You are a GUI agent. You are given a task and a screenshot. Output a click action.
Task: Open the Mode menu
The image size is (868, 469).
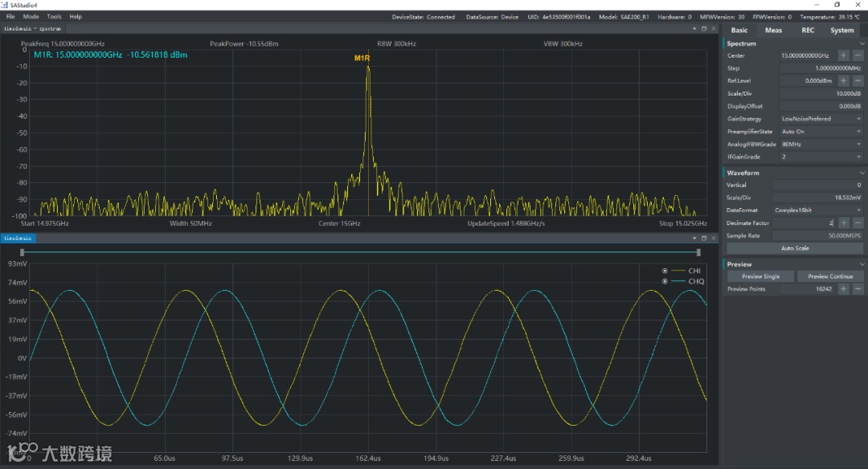31,17
